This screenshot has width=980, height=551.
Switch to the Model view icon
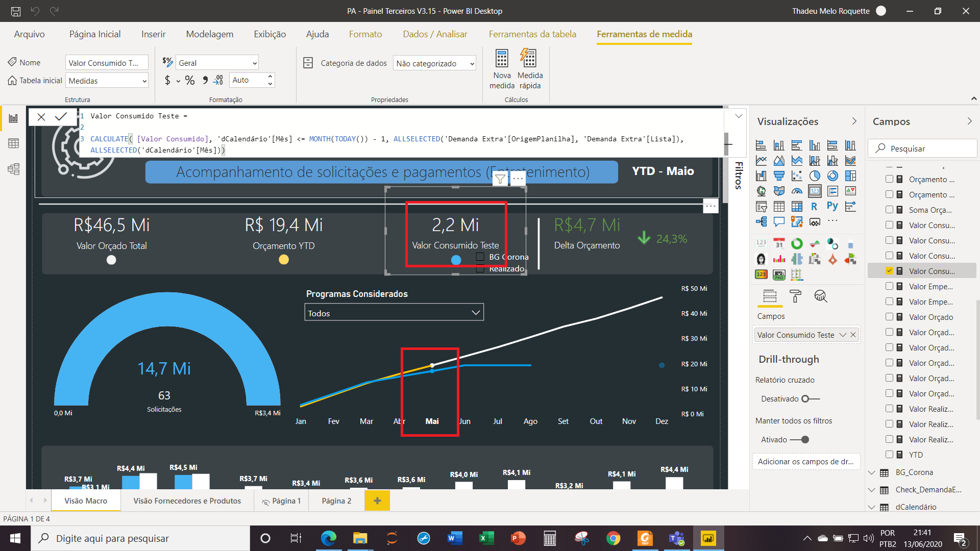click(x=14, y=169)
